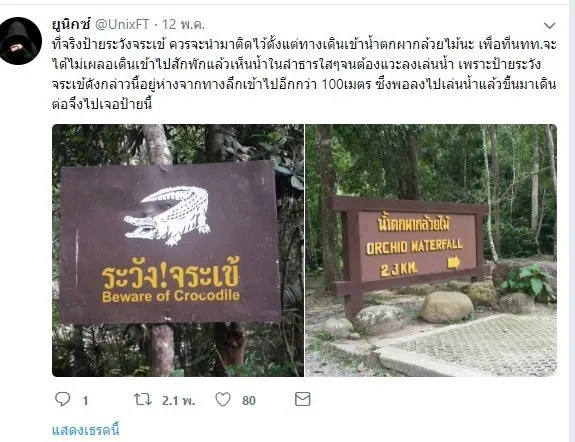Click the แสดงเธรดนี้ show thread link
The width and height of the screenshot is (575, 442).
click(85, 430)
